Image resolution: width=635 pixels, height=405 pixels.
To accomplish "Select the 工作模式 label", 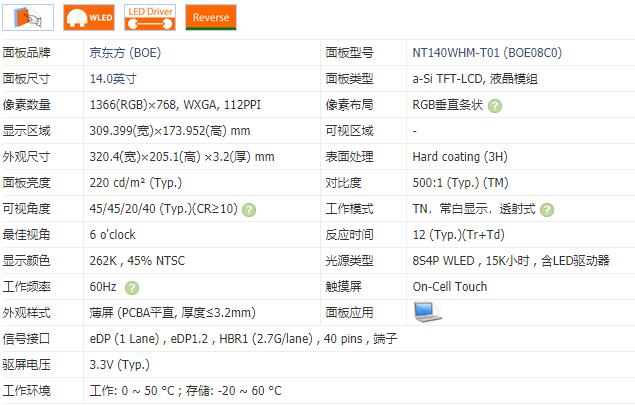I will pyautogui.click(x=349, y=209).
